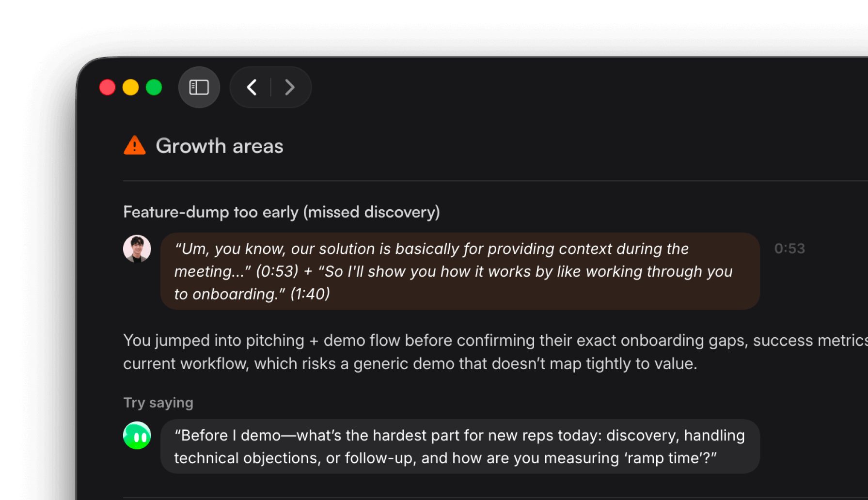The image size is (868, 500).
Task: Click the inline (1:40) time reference
Action: [x=310, y=294]
